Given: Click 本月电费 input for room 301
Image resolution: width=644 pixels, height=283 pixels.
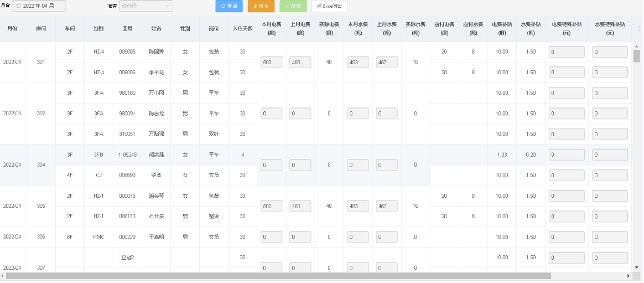Looking at the screenshot, I should pyautogui.click(x=271, y=62).
